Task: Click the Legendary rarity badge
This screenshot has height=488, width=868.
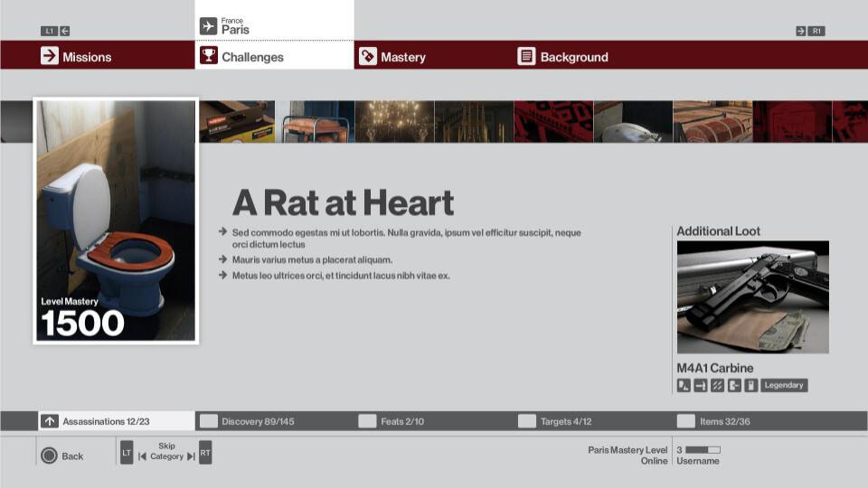Action: point(784,385)
